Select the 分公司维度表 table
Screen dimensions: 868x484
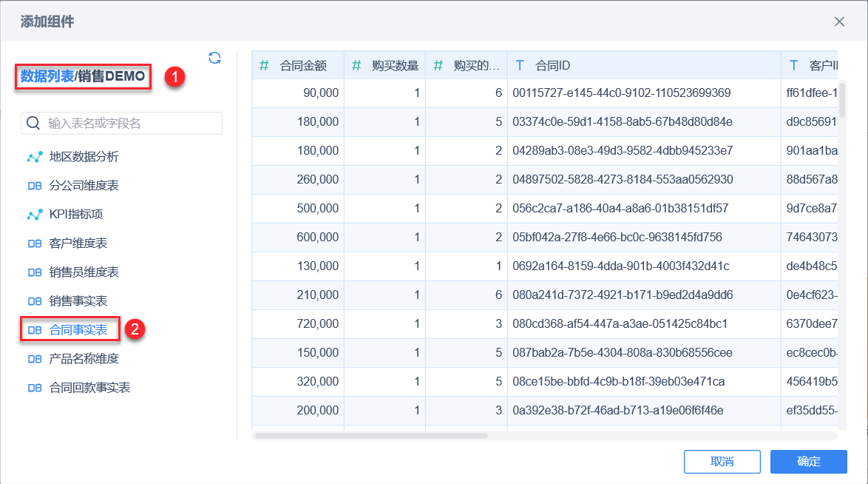tap(84, 186)
